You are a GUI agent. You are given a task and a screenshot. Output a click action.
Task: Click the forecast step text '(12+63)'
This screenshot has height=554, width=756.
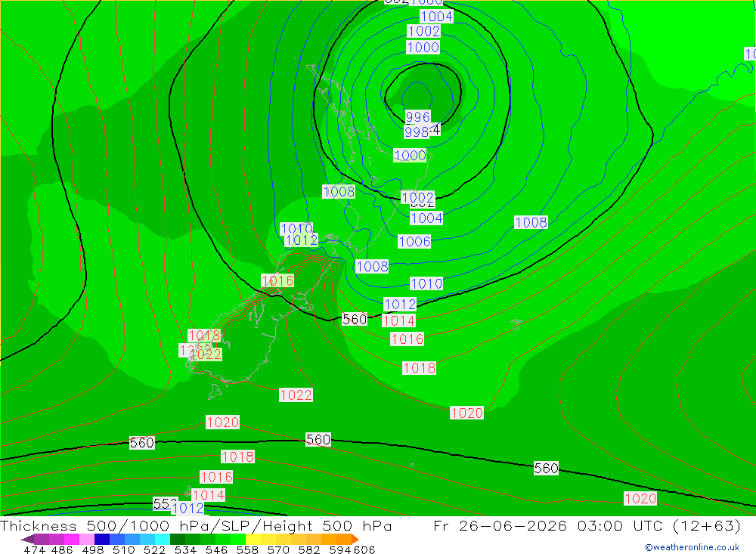click(706, 525)
